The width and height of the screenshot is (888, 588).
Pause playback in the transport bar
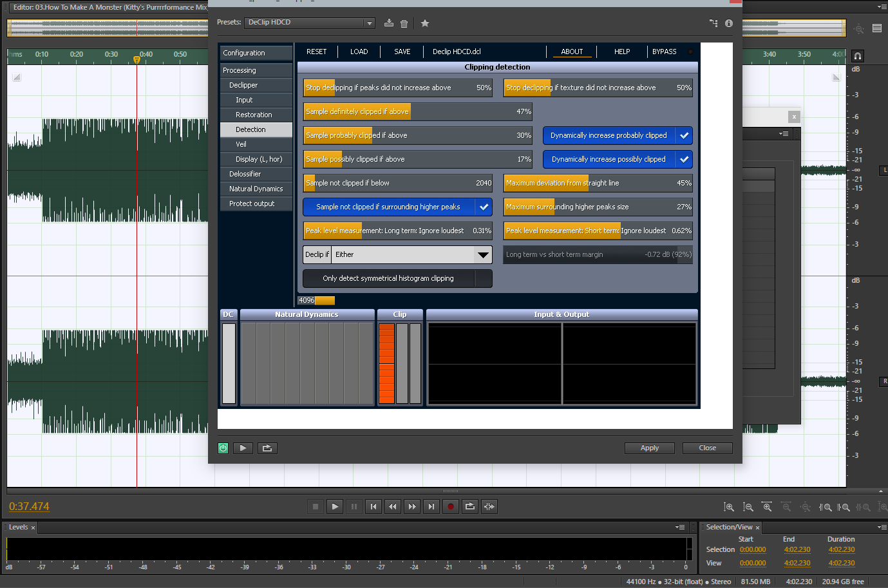point(354,507)
